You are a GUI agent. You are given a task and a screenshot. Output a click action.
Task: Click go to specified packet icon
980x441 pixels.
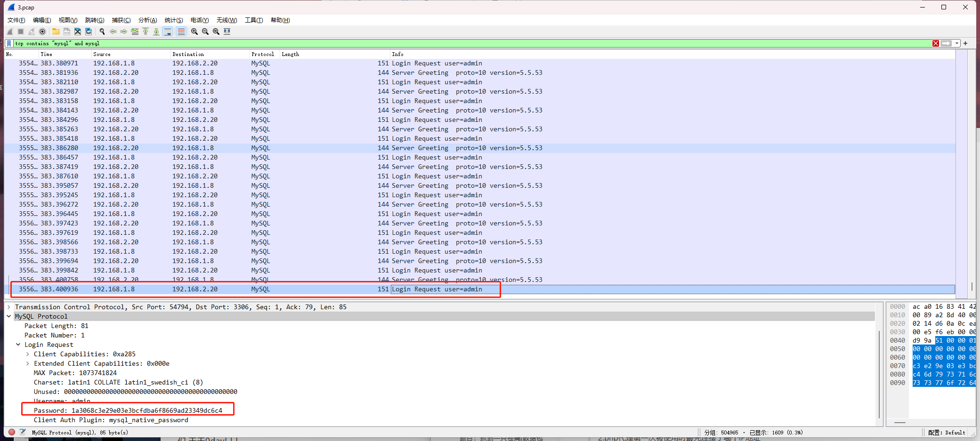click(135, 32)
